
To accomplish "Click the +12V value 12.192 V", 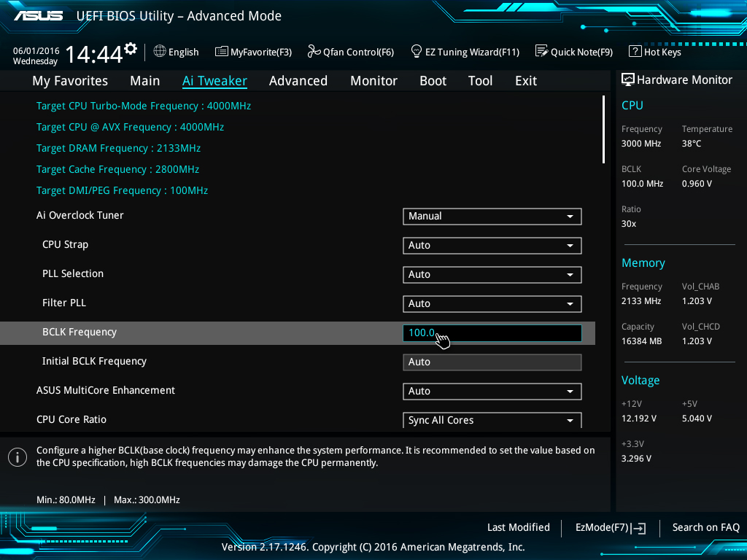I will tap(639, 418).
